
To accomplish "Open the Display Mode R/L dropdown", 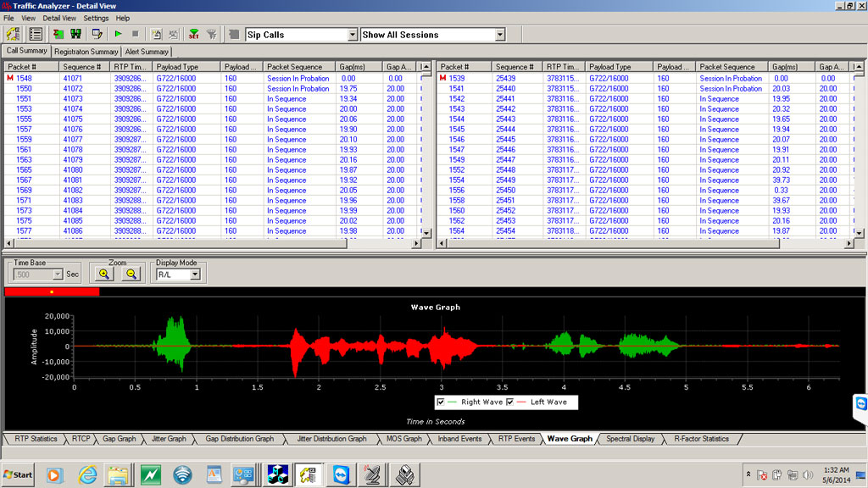I will pos(194,274).
